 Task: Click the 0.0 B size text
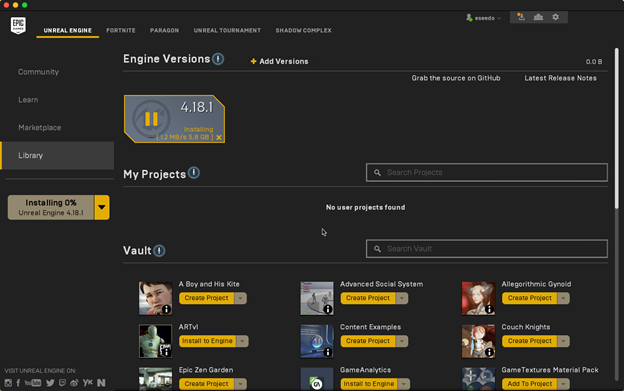tap(594, 62)
